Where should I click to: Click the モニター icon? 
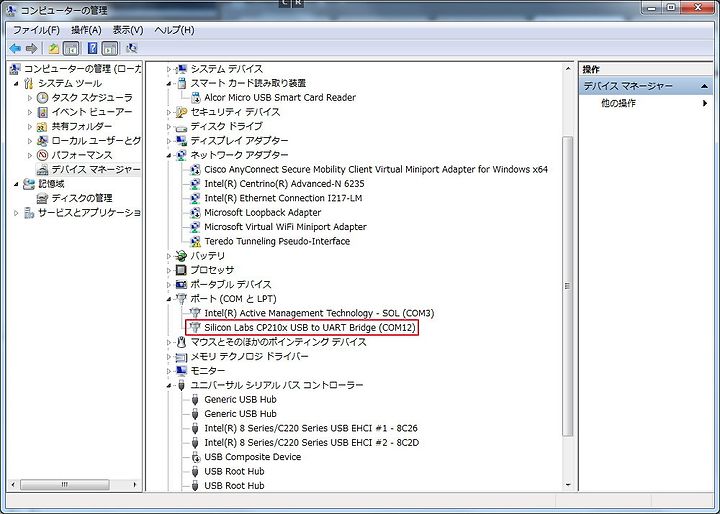pyautogui.click(x=182, y=371)
